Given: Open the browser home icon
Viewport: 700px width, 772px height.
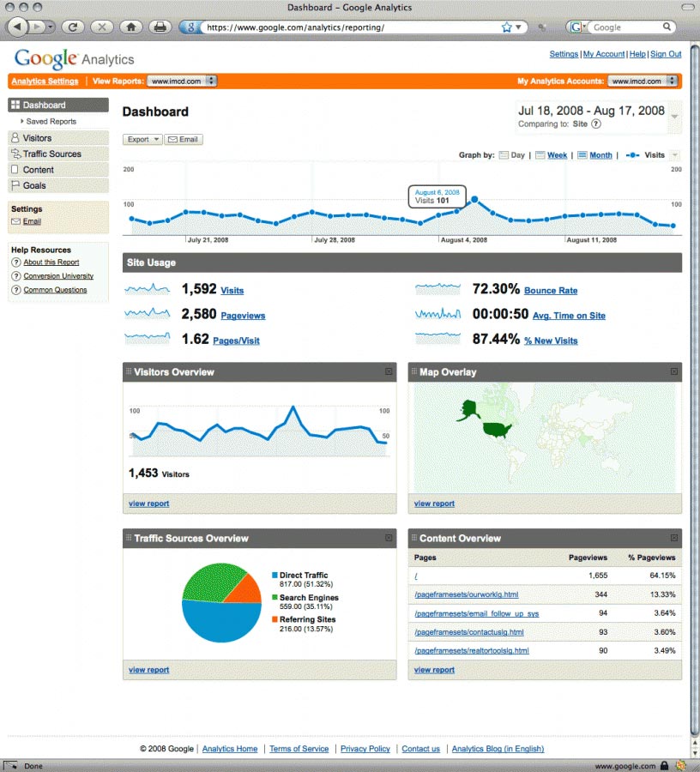Looking at the screenshot, I should coord(131,27).
